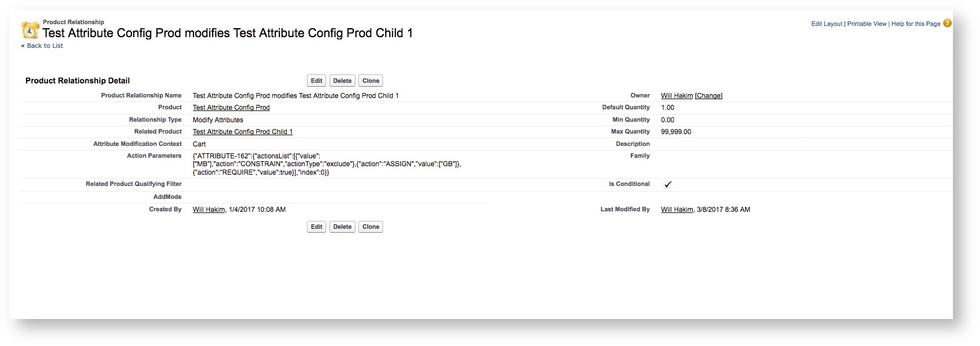Click the created date 1/4/2017 10:08 AM
980x346 pixels.
point(257,210)
